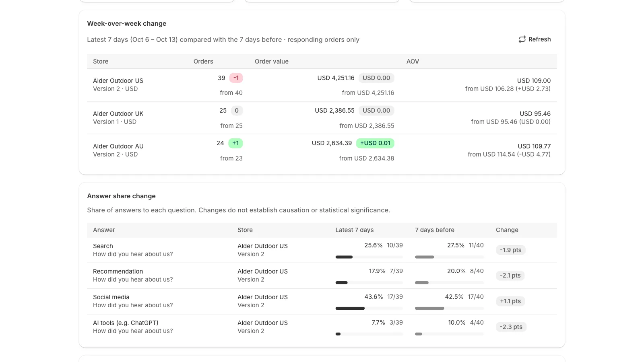Select AOV value USD 109.00

(534, 81)
